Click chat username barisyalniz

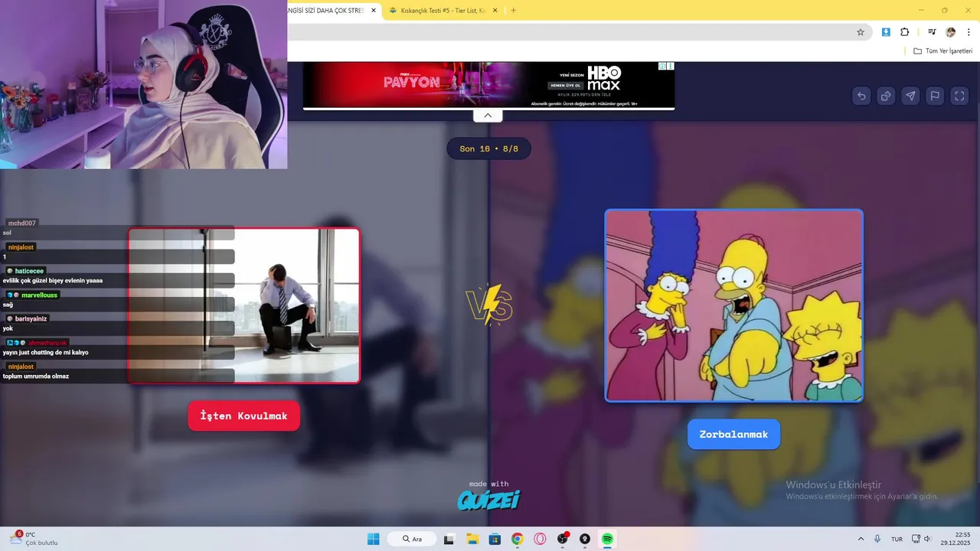pyautogui.click(x=31, y=318)
